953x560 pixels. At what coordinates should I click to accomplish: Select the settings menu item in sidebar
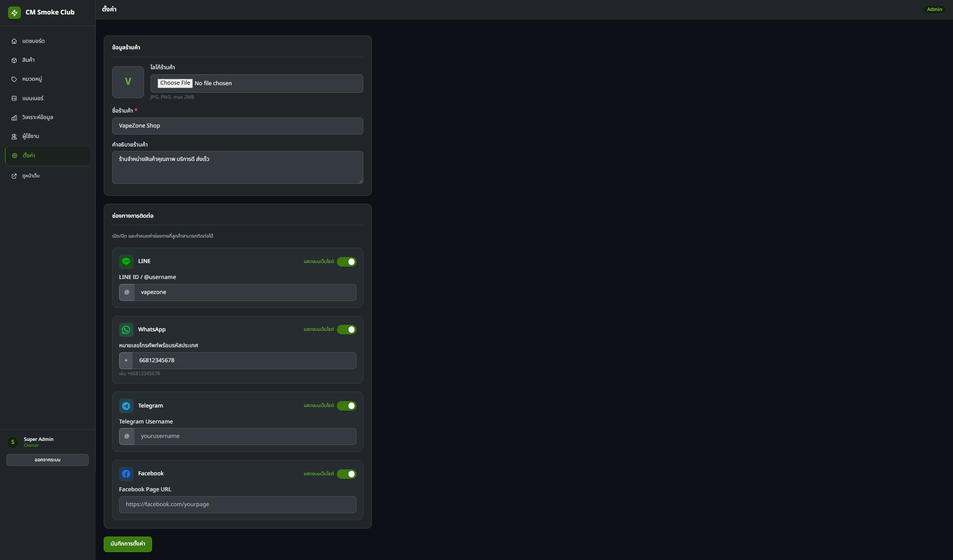(x=48, y=155)
